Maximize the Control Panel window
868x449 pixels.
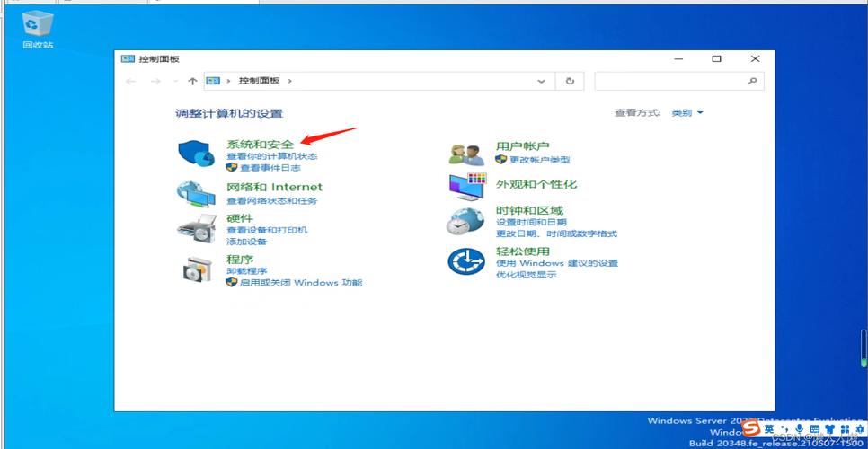(x=716, y=58)
